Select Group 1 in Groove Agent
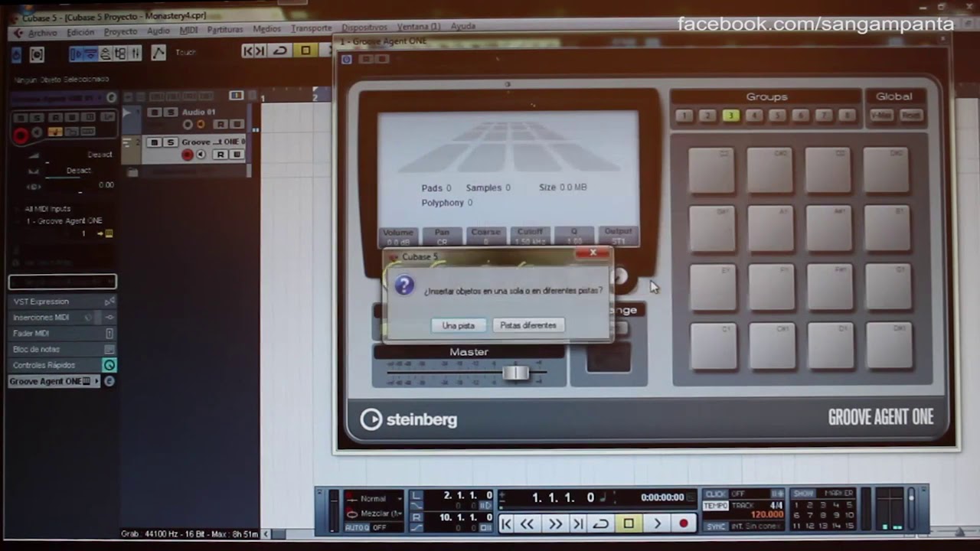This screenshot has width=980, height=551. coord(684,116)
